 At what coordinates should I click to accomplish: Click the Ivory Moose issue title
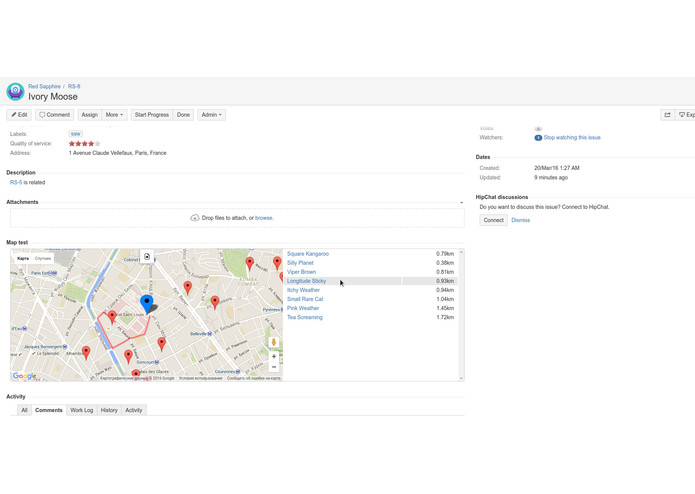[x=53, y=97]
